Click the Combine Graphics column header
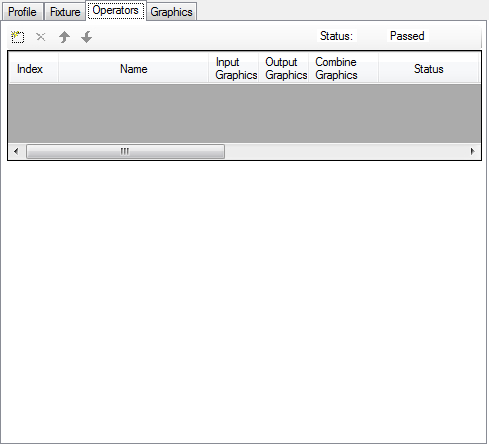 pos(343,69)
